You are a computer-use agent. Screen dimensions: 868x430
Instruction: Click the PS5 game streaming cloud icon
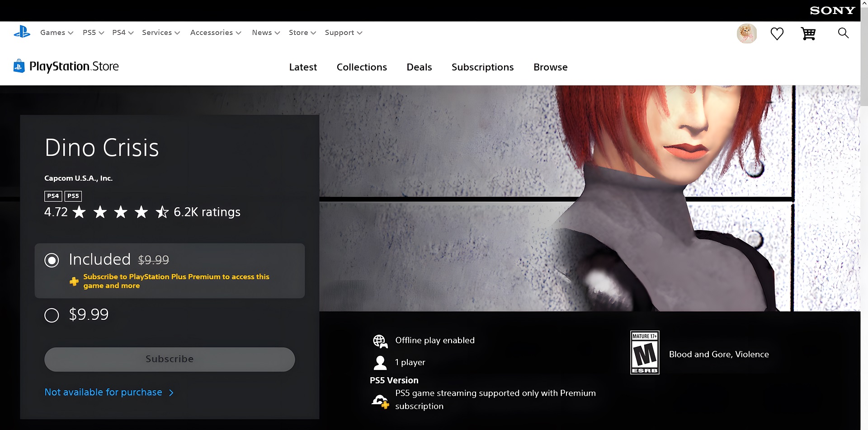coord(380,401)
